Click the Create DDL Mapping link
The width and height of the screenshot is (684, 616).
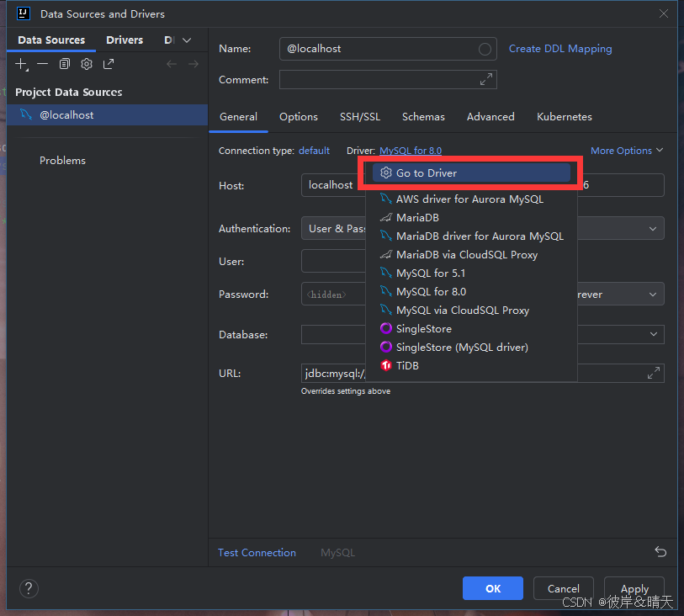(x=560, y=49)
